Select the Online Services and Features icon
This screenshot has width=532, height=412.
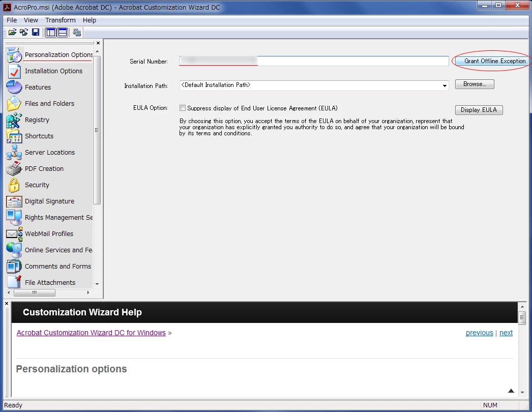coord(14,250)
